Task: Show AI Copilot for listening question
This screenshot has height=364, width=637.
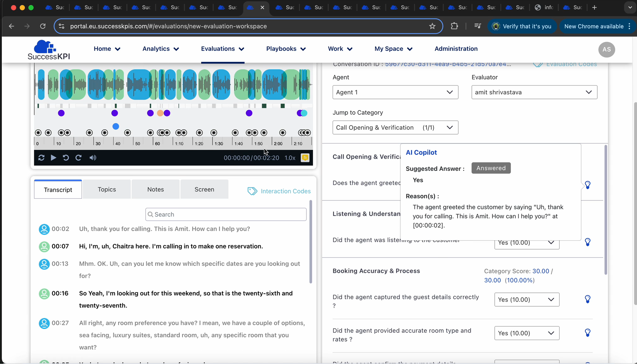Action: tap(588, 242)
